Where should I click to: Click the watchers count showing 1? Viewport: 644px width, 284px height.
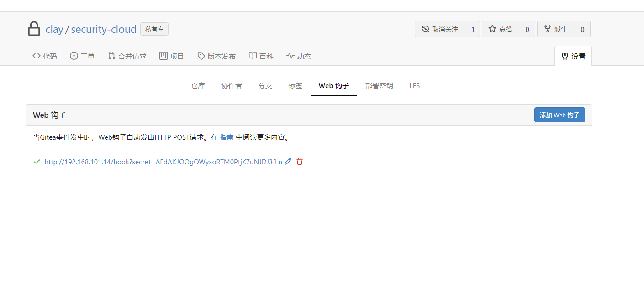pyautogui.click(x=473, y=29)
